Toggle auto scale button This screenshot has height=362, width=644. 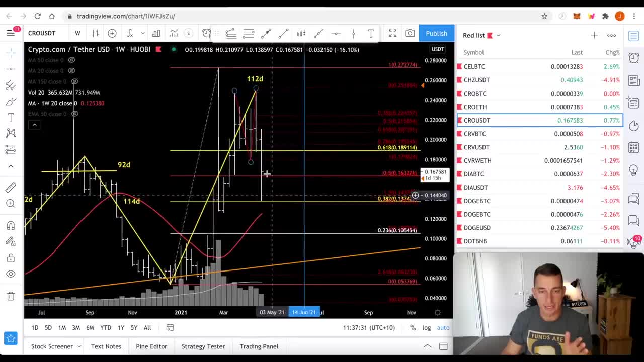click(x=443, y=328)
